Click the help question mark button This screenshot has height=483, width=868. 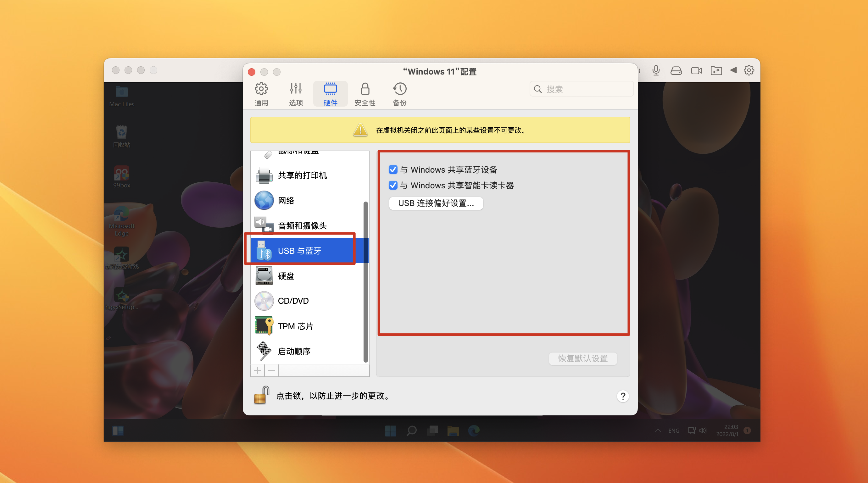[x=623, y=396]
